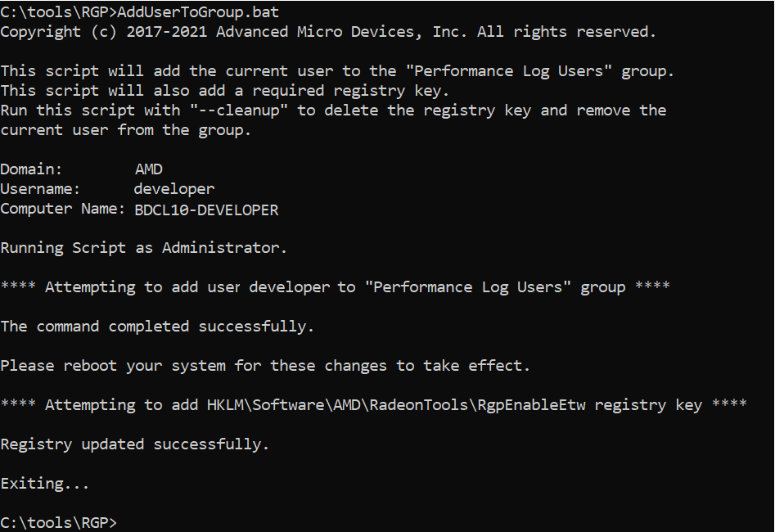Click the "developer" username value
775x532 pixels.
[x=174, y=189]
